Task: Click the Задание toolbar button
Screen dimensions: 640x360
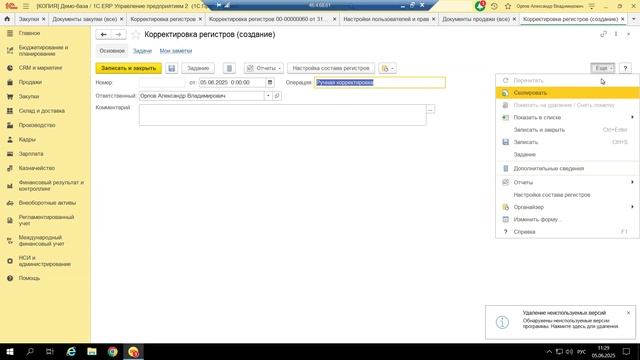Action: [198, 68]
